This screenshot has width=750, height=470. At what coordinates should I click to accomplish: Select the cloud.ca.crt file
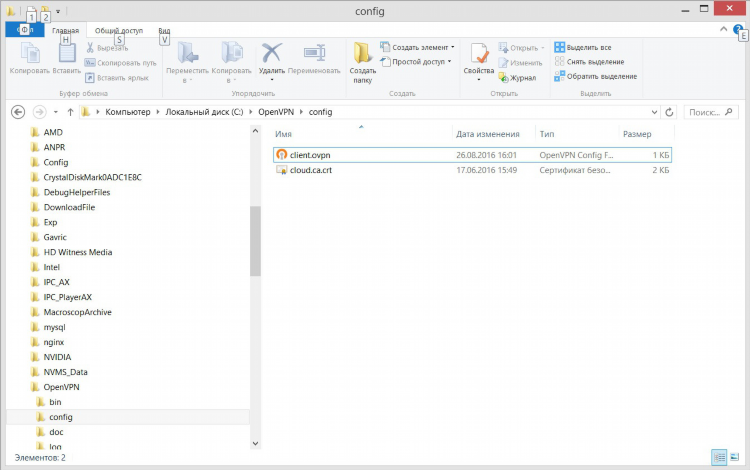472,170
